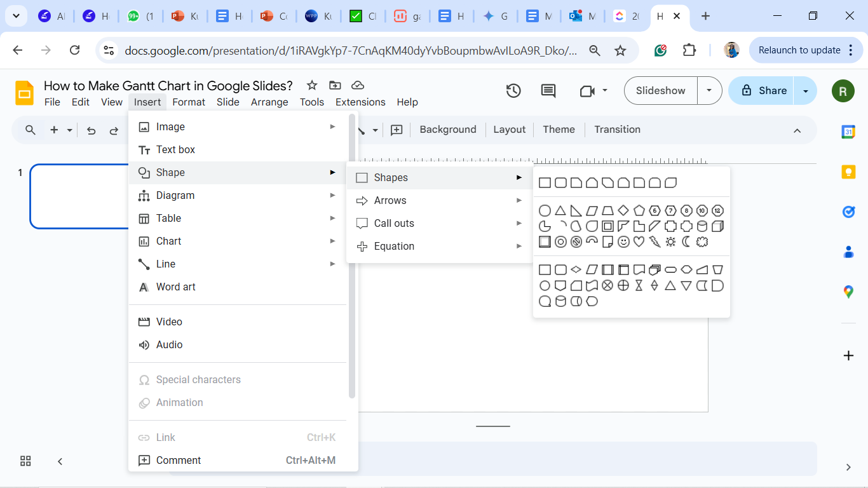Insert the dodecagon labeled 12
The width and height of the screenshot is (868, 488).
click(x=717, y=211)
